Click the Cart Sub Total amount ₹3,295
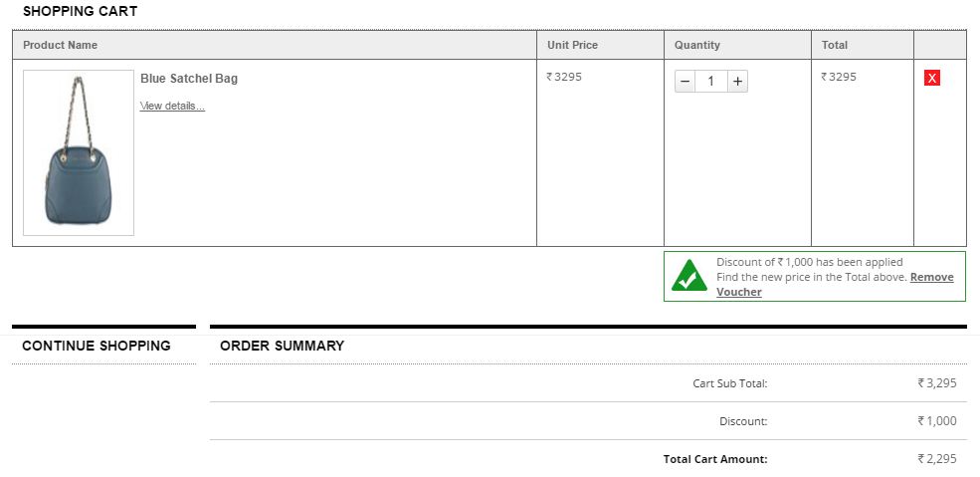Screen dimensions: 980x477 pyautogui.click(x=936, y=383)
